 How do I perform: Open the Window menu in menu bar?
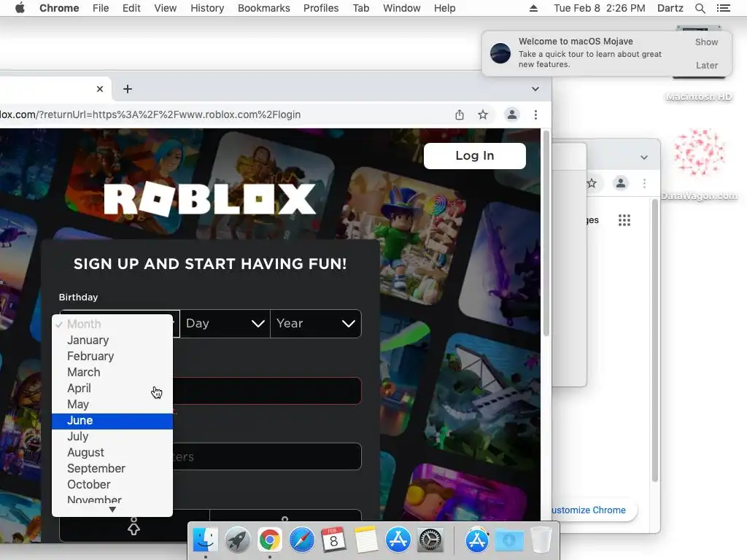[402, 8]
